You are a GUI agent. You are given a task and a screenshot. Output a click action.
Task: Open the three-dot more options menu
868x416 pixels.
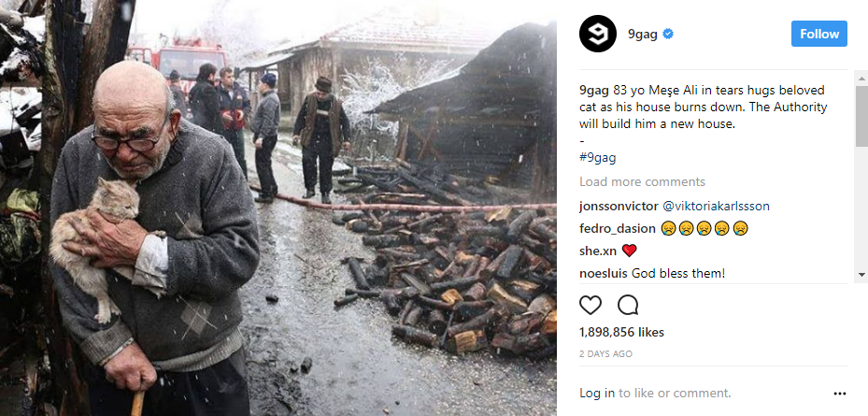(839, 394)
